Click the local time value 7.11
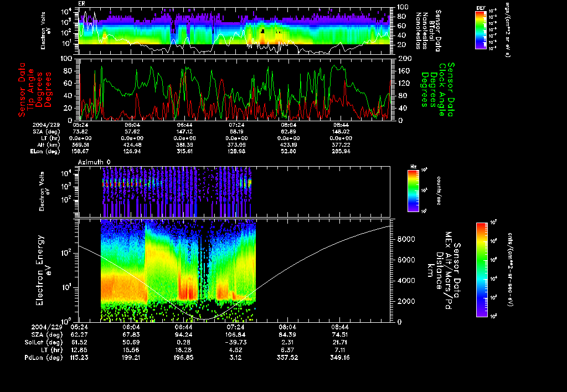 click(x=339, y=350)
